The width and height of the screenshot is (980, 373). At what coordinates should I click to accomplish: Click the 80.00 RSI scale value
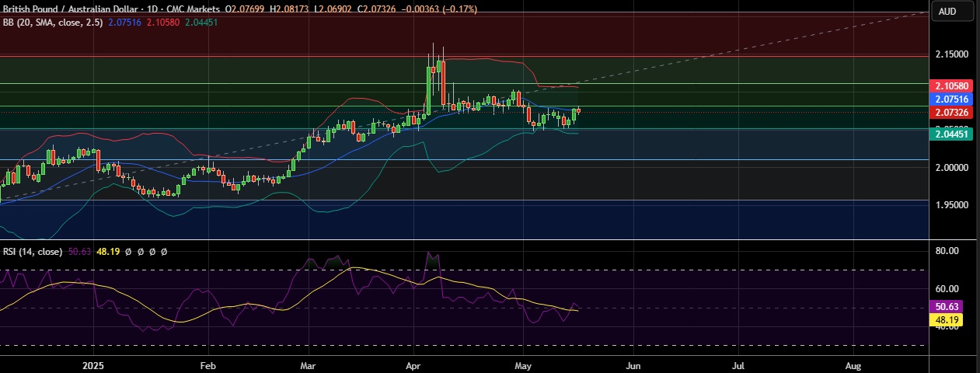(947, 251)
